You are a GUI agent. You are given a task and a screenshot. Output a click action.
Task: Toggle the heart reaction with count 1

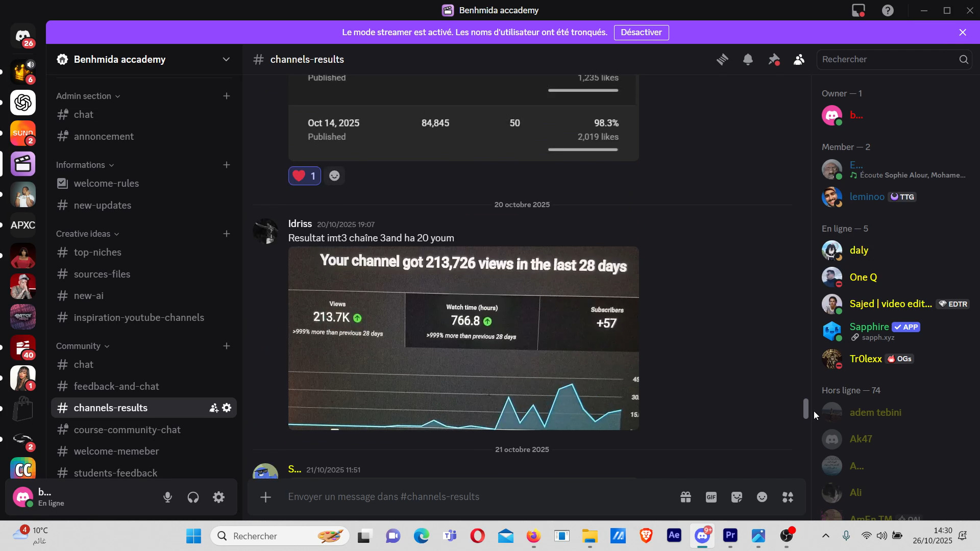(x=304, y=176)
